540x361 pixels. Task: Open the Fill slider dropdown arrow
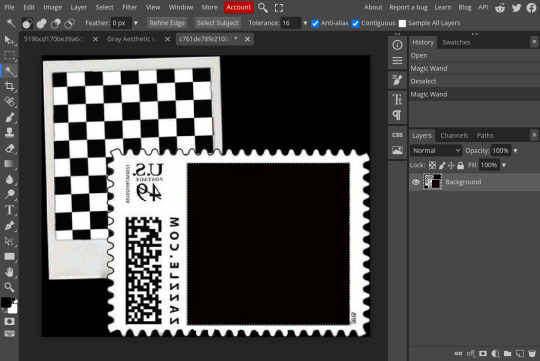pos(504,165)
